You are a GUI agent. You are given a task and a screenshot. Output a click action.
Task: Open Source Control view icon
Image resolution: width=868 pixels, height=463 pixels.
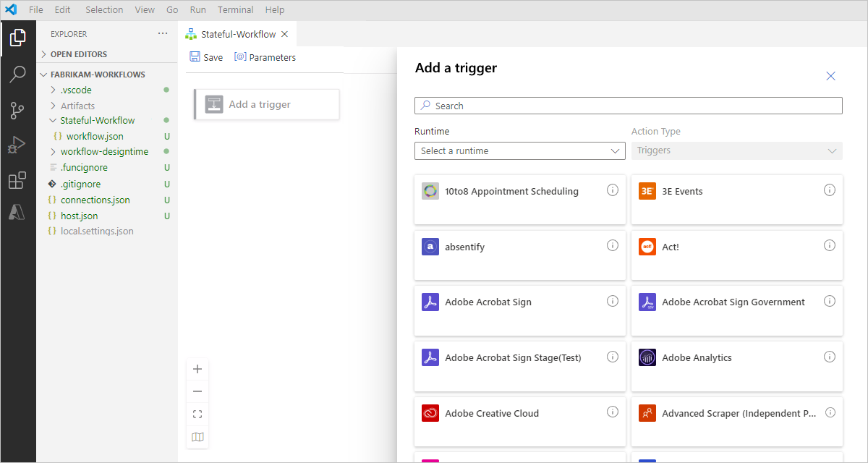[17, 110]
